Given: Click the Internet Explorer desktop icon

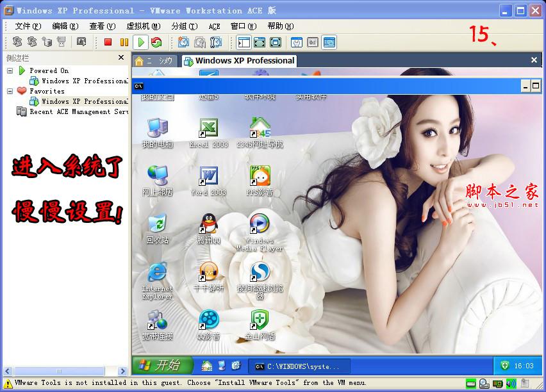Looking at the screenshot, I should pyautogui.click(x=158, y=281).
